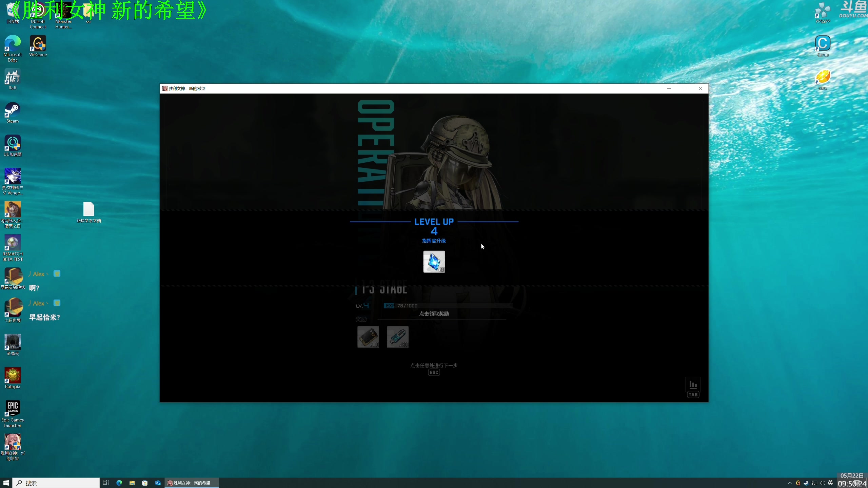Minimize the 胜利女神 game window

pos(669,88)
